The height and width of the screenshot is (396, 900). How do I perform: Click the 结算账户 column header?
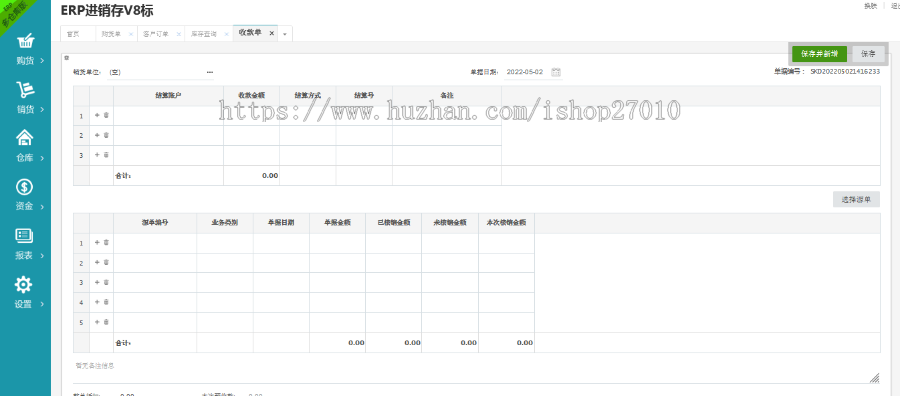tap(168, 96)
